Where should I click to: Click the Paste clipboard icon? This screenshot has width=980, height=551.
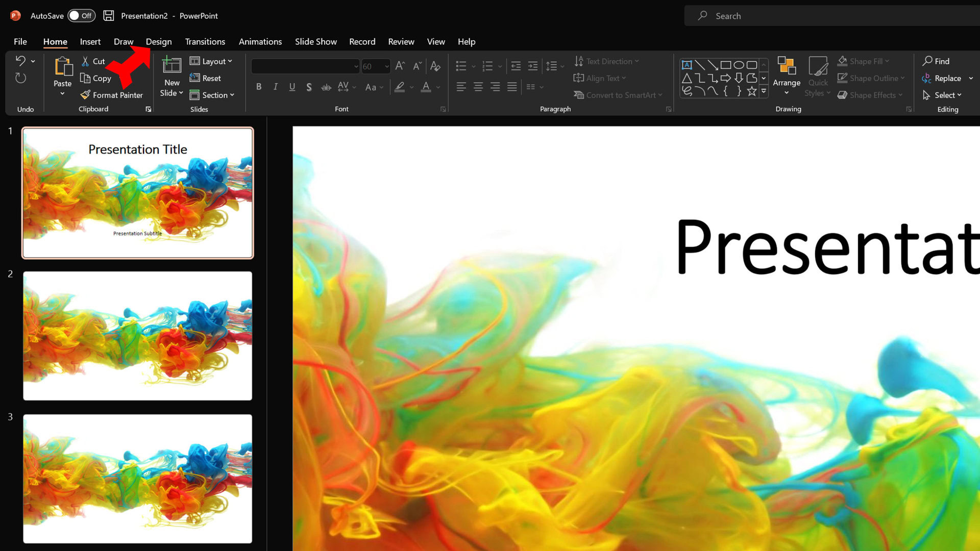point(63,67)
